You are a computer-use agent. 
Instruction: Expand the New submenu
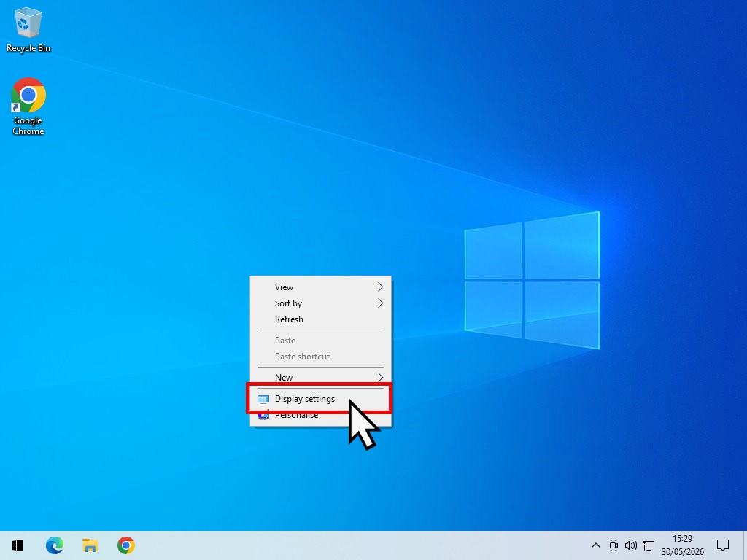(x=321, y=377)
